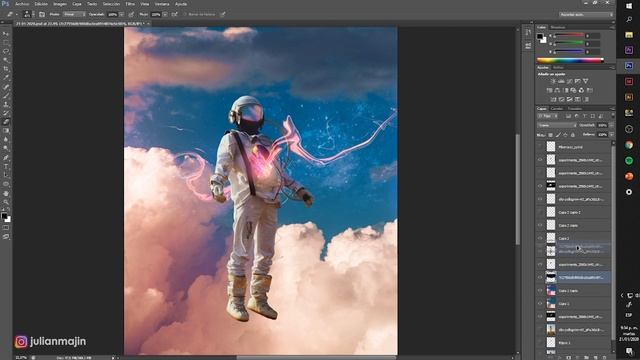Open the Imagen menu

(60, 4)
